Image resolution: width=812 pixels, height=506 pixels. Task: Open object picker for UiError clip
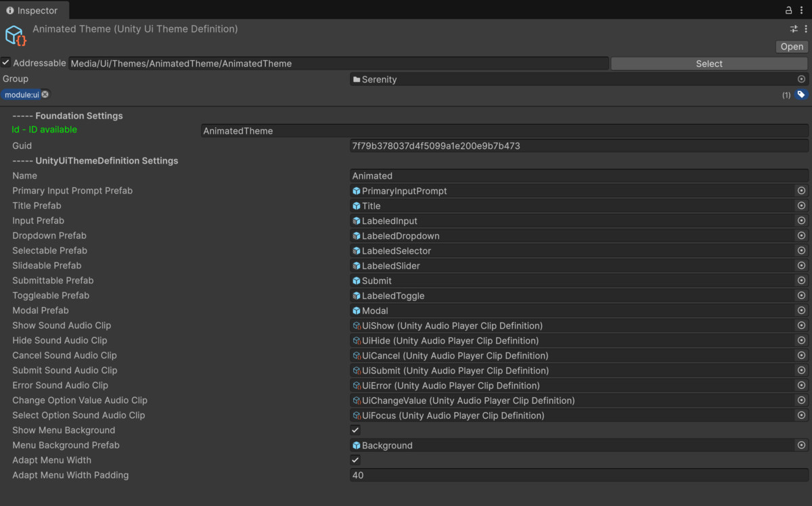tap(802, 385)
